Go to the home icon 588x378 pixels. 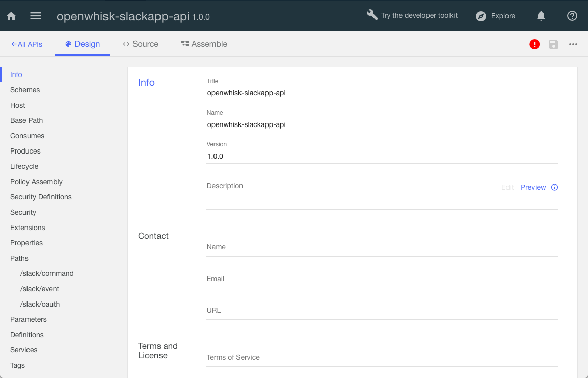[x=11, y=16]
